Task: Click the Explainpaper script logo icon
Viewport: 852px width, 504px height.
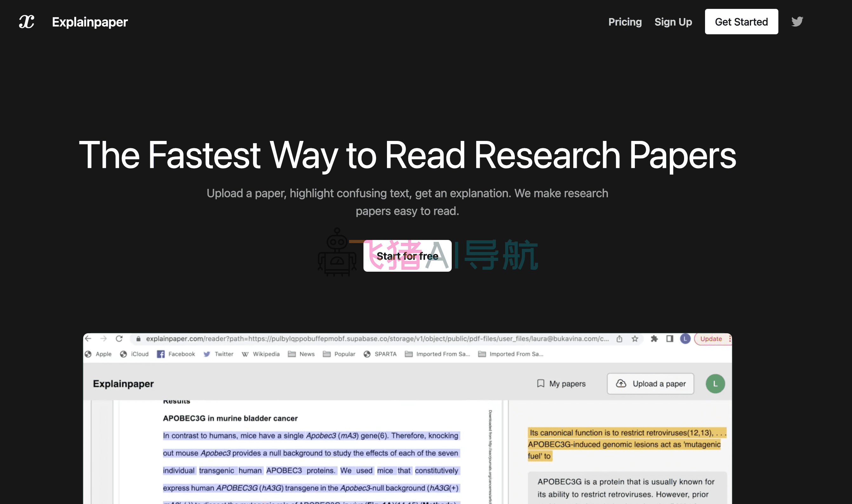Action: (x=26, y=22)
